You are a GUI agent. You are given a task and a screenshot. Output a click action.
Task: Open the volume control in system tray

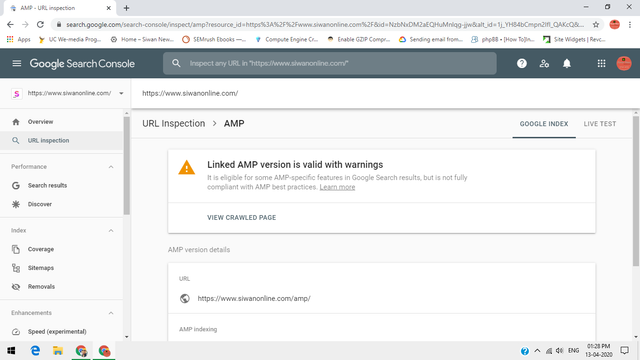click(x=559, y=351)
